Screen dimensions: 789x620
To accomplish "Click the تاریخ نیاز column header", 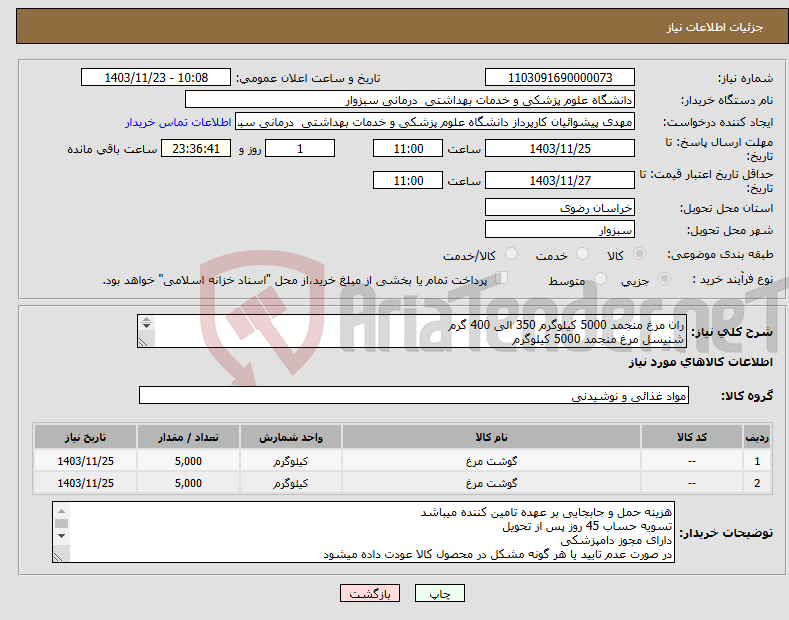I will pos(85,437).
